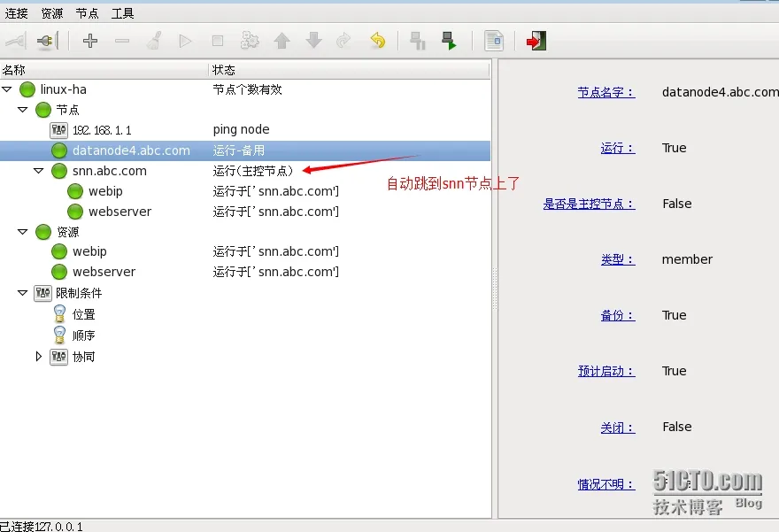Click the yellow undo arrow icon

[378, 41]
